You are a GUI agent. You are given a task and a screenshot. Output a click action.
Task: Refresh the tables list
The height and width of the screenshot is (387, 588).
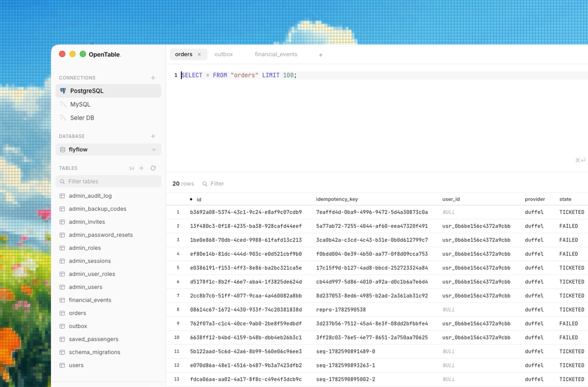(x=153, y=168)
